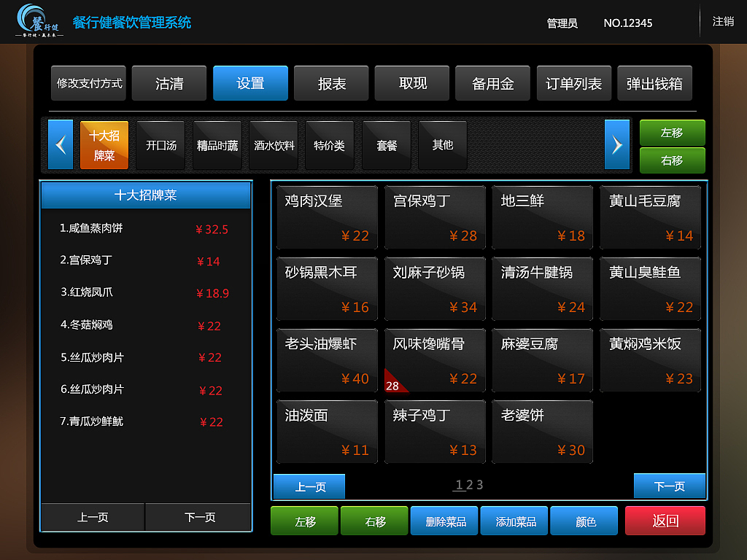Viewport: 747px width, 560px height.
Task: Select the 宫保鸡丁 dish tile
Action: click(435, 217)
